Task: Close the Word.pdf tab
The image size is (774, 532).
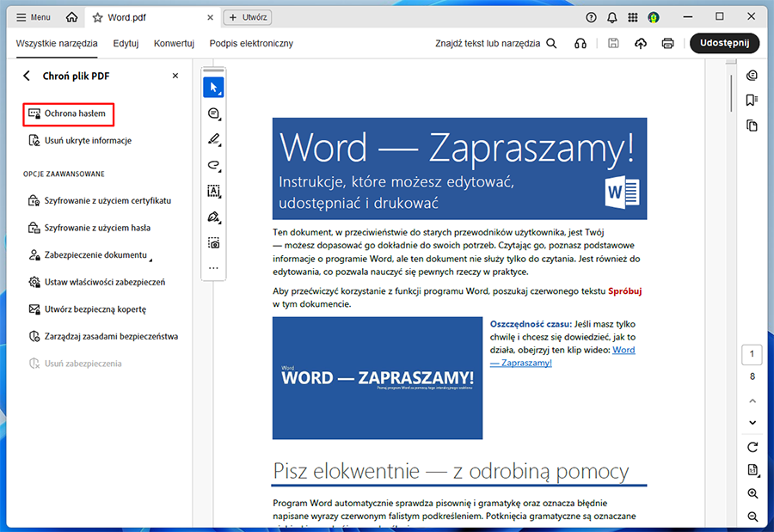Action: (211, 17)
